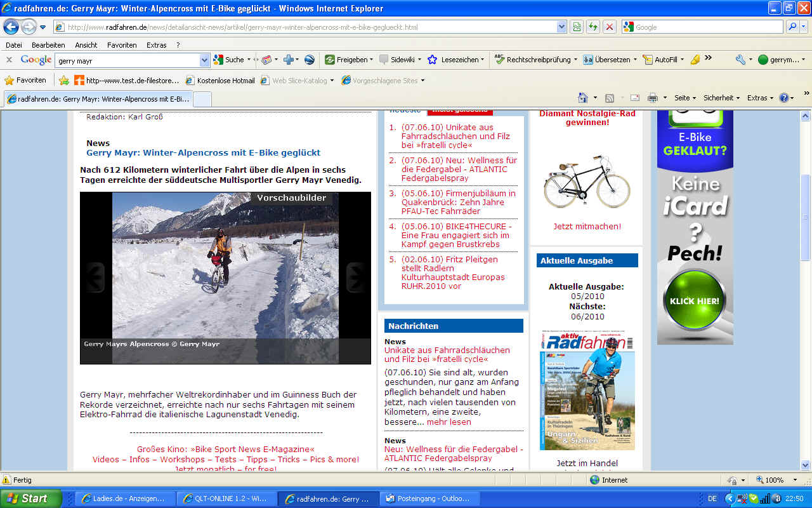Click the Google Toolbar plus icon
Image resolution: width=812 pixels, height=508 pixels.
click(288, 60)
